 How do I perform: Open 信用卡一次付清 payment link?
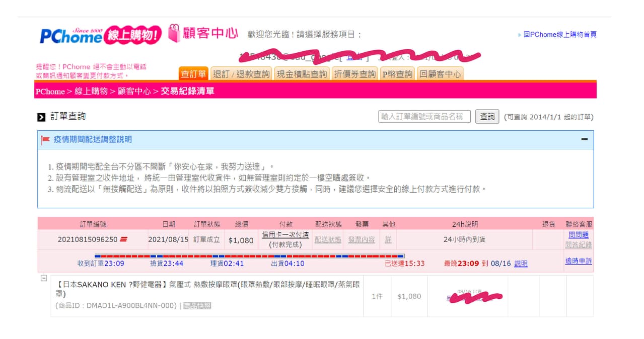pyautogui.click(x=285, y=235)
